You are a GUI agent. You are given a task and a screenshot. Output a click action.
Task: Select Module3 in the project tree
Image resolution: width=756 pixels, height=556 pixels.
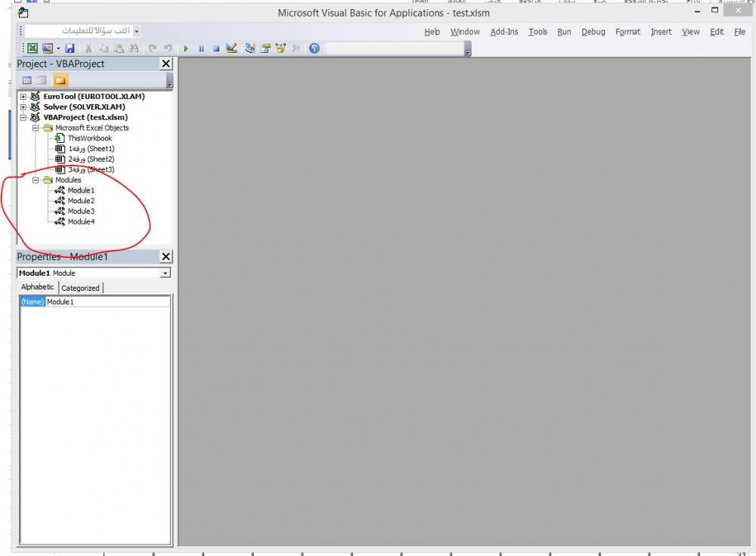[81, 212]
